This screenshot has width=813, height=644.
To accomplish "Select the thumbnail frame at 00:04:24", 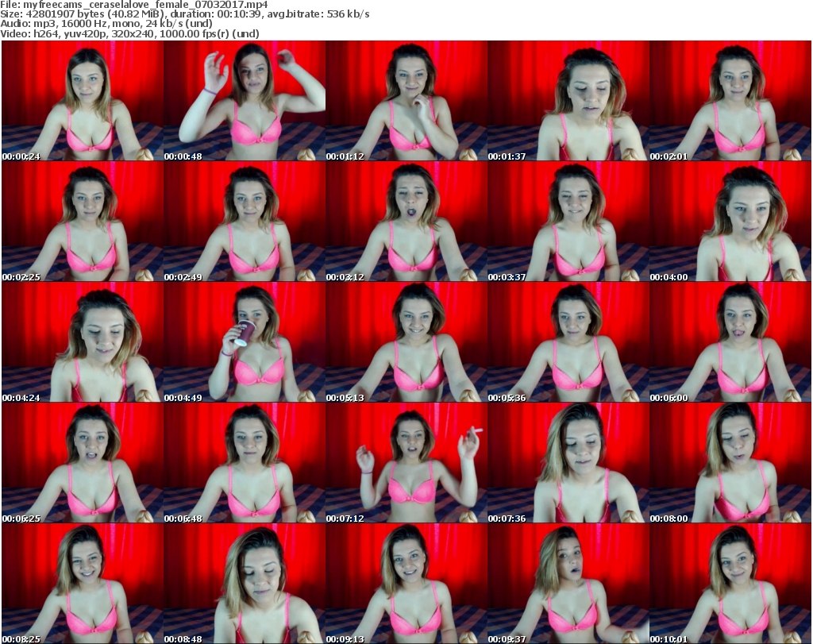I will 83,342.
